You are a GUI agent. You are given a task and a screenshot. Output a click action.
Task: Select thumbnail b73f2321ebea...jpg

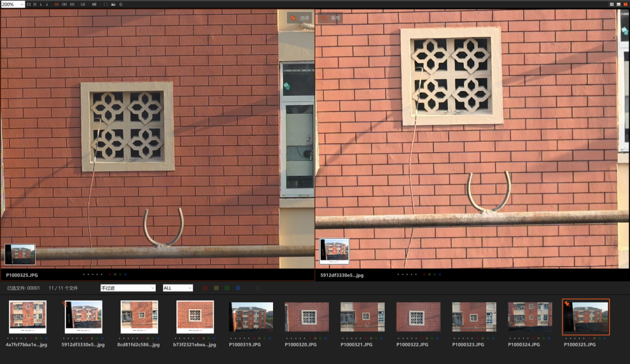195,317
